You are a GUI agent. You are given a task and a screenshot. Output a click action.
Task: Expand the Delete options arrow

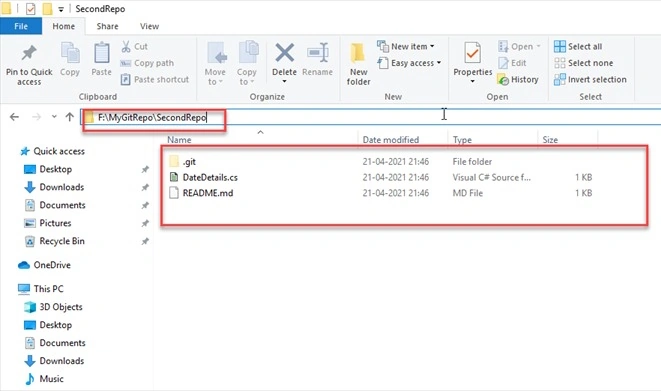284,81
